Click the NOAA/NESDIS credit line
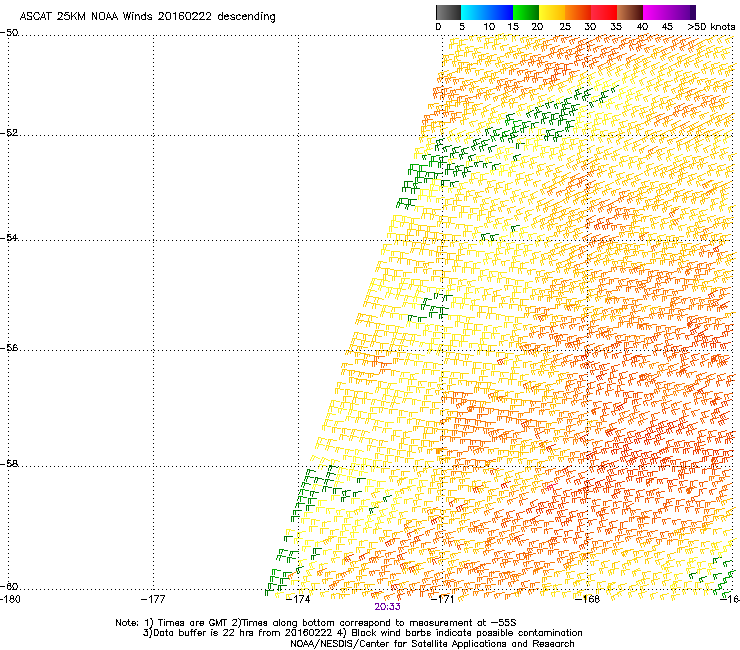 click(x=432, y=644)
